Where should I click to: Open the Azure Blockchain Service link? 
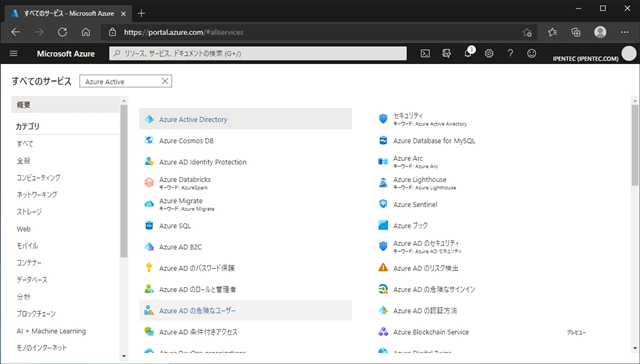431,332
